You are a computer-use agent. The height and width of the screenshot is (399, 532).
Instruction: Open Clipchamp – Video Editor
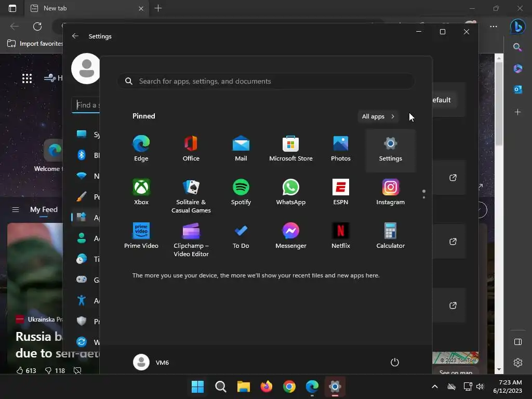point(191,240)
